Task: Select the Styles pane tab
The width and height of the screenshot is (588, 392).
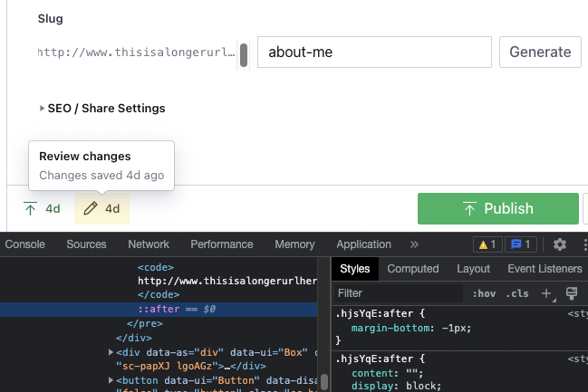Action: coord(355,269)
